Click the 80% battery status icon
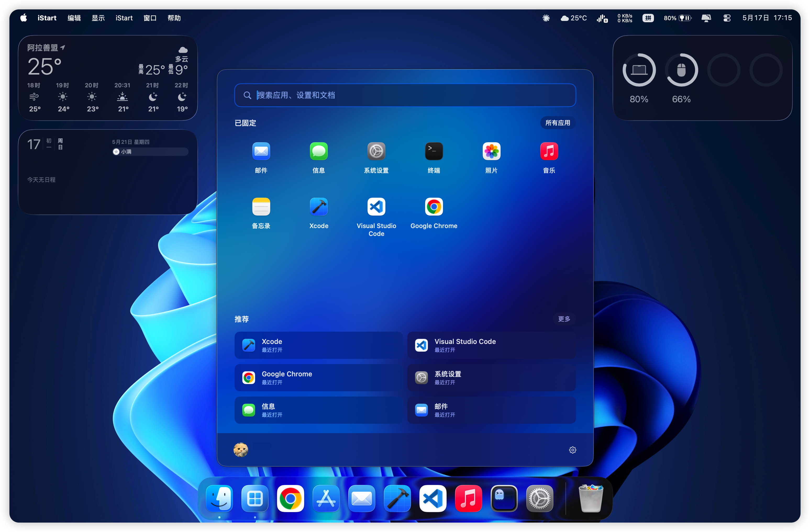Image resolution: width=810 pixels, height=532 pixels. coord(678,18)
